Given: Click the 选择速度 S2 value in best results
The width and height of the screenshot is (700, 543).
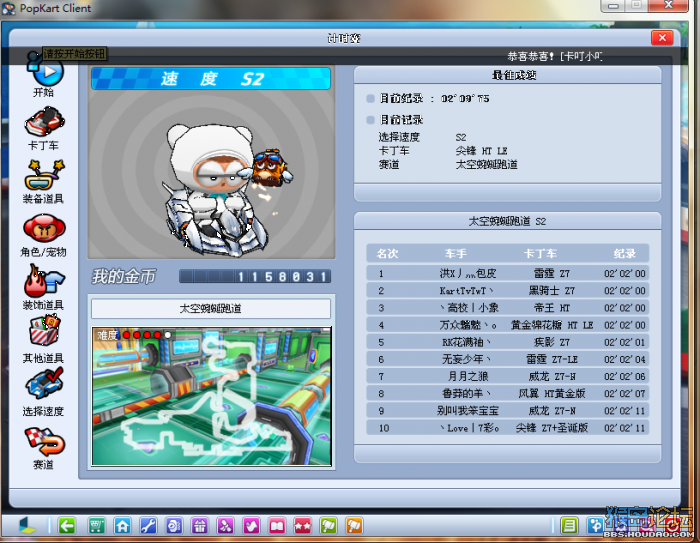Looking at the screenshot, I should (461, 138).
